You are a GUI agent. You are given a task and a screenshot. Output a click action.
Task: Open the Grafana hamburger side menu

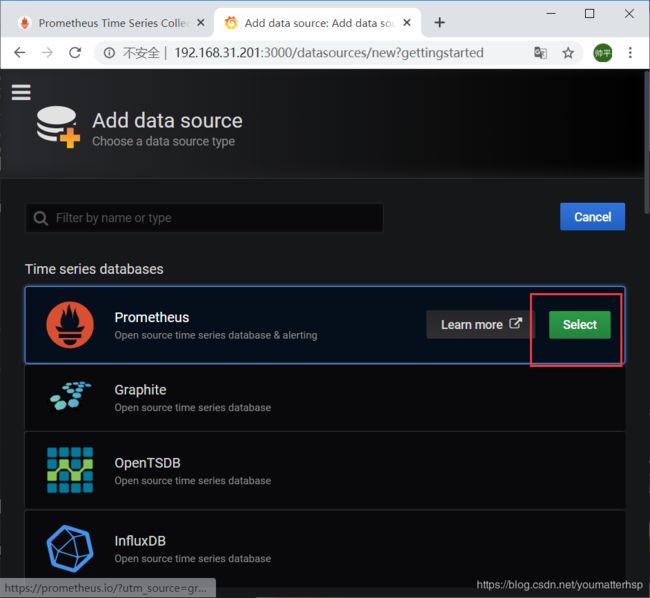(21, 92)
